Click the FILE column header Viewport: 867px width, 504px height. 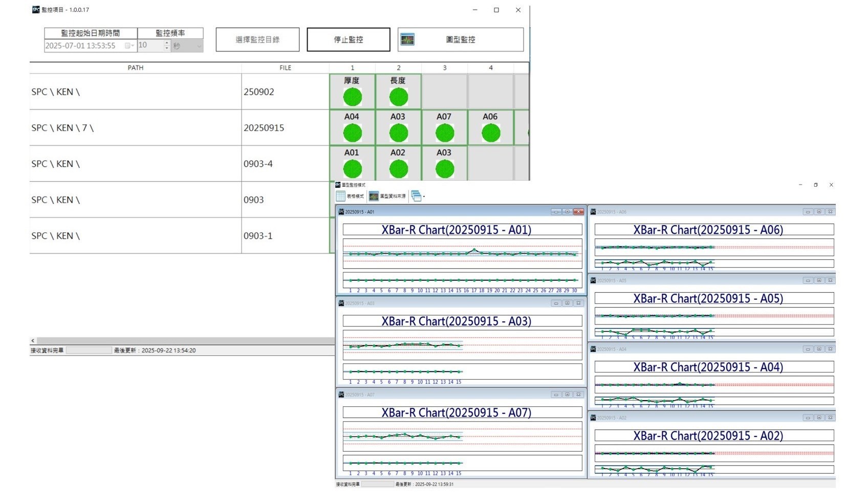285,68
